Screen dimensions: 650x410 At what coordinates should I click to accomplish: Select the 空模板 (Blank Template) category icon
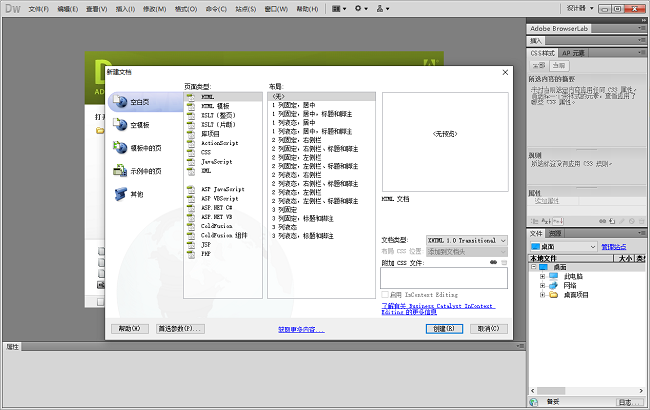click(x=121, y=125)
